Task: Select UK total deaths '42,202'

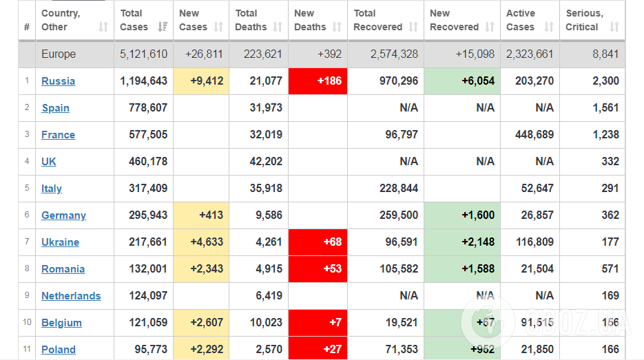Action: coord(266,162)
